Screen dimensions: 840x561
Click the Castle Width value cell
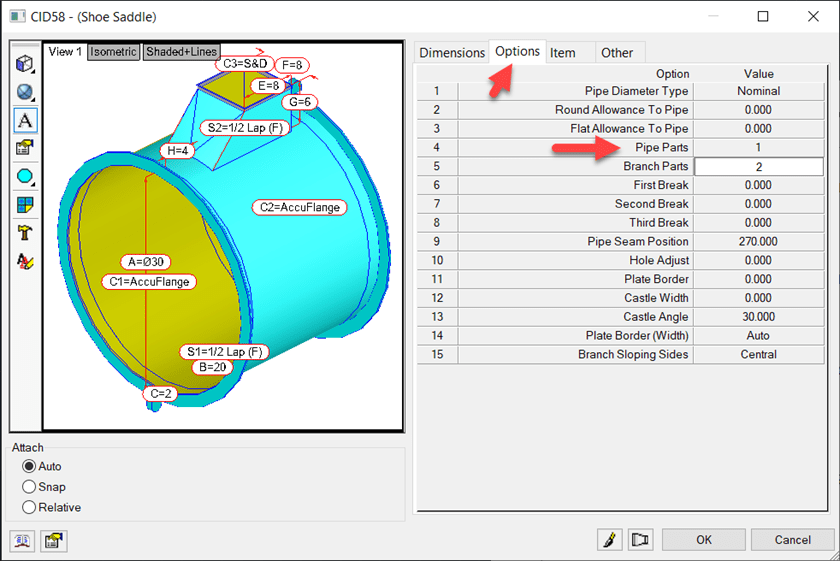click(759, 298)
